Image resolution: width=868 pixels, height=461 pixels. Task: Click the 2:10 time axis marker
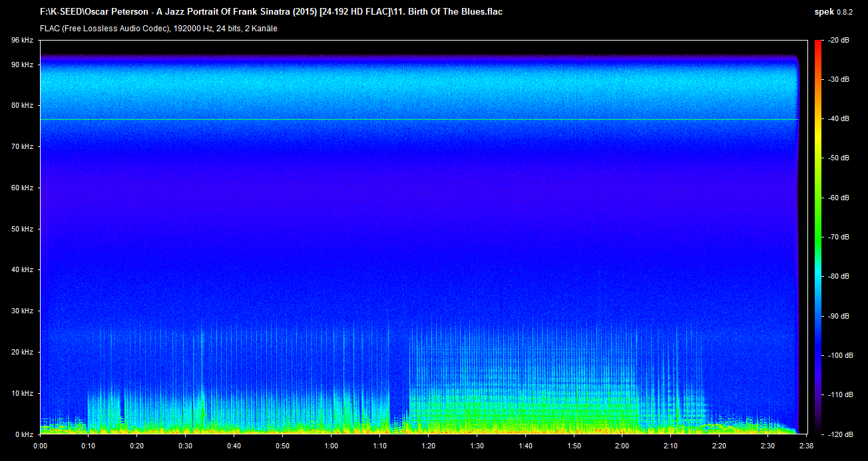(x=670, y=446)
